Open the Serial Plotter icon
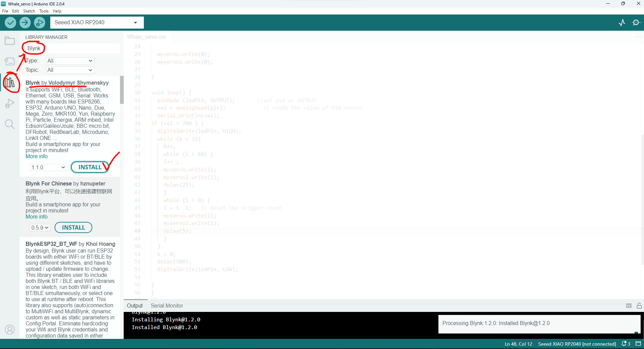 622,23
